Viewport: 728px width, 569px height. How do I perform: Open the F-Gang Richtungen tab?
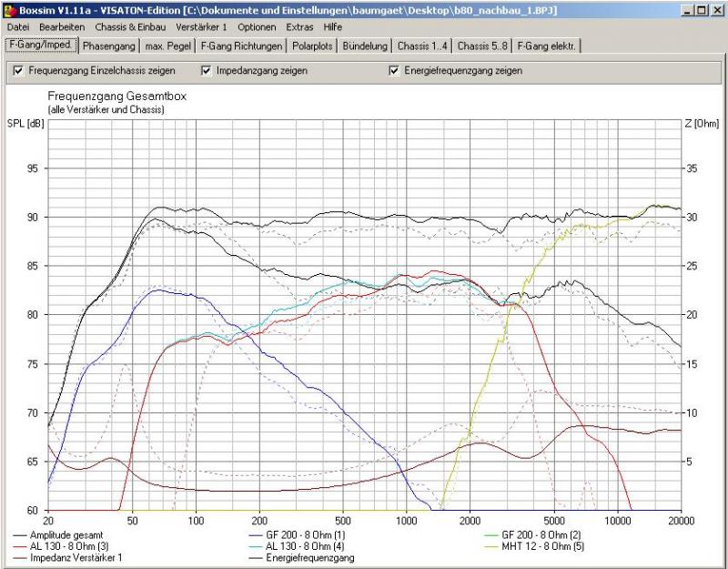pyautogui.click(x=241, y=46)
